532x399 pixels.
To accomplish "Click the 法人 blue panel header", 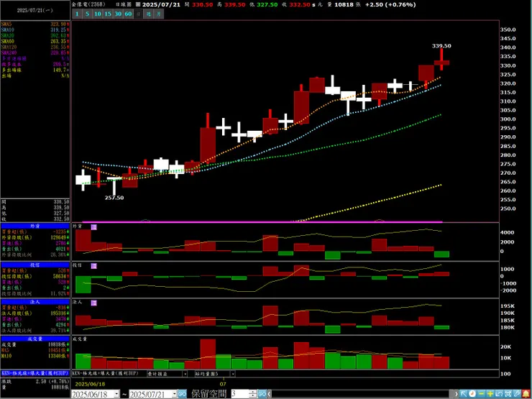I will pyautogui.click(x=35, y=302).
